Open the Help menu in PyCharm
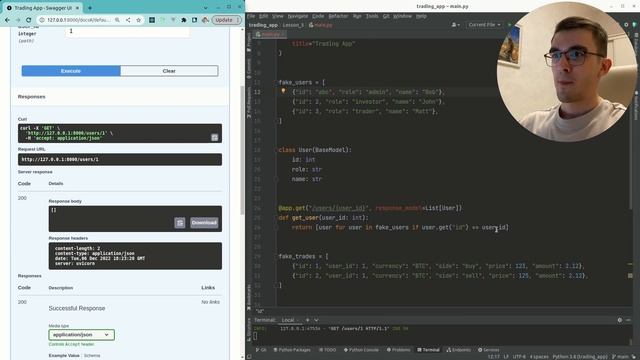The width and height of the screenshot is (640, 360). coord(421,16)
